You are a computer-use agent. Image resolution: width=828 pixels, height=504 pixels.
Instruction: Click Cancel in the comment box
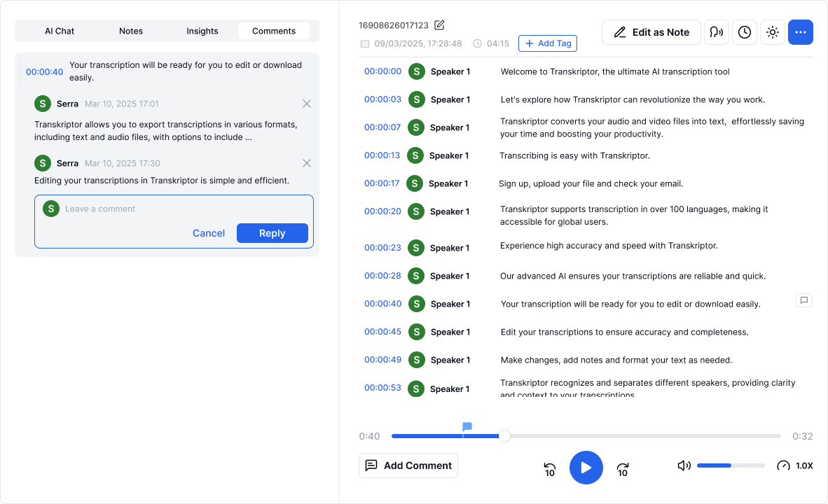click(209, 233)
